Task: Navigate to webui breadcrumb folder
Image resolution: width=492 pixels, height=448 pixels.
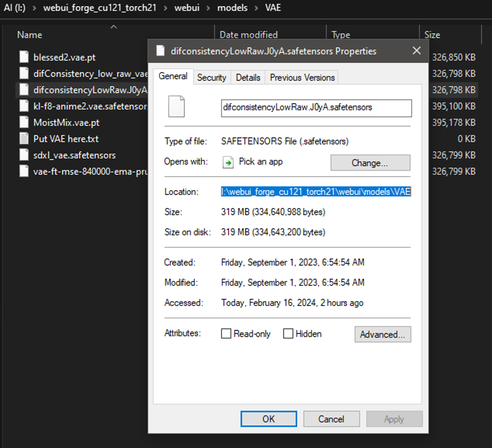Action: (187, 8)
